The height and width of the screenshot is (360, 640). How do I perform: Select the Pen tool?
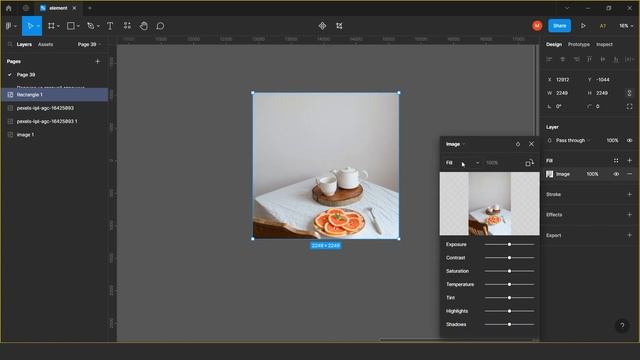pyautogui.click(x=91, y=26)
